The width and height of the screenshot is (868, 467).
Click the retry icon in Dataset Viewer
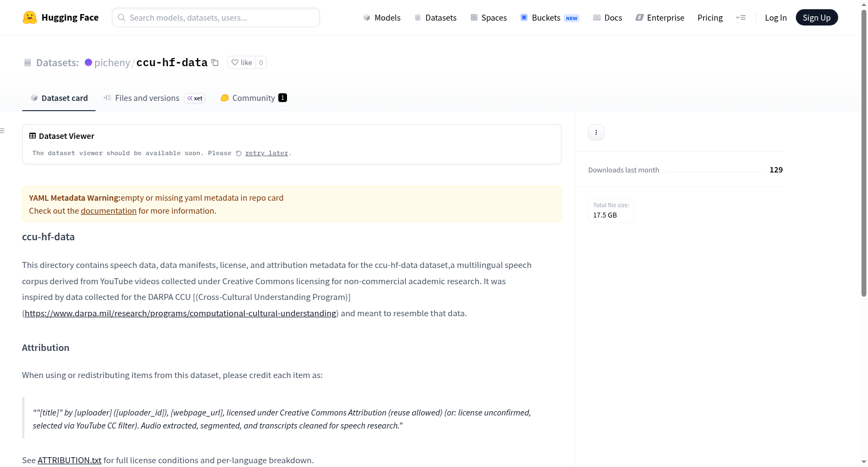coord(239,153)
